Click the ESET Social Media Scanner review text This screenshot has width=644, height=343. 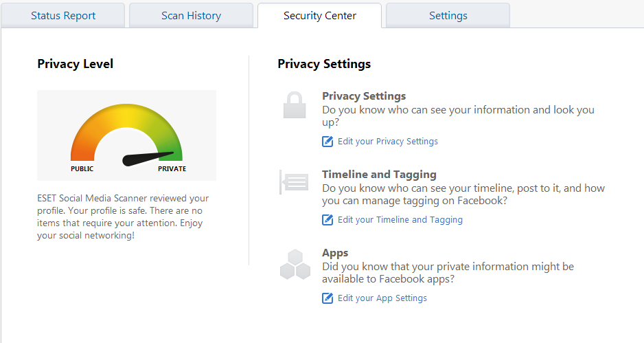click(x=123, y=217)
